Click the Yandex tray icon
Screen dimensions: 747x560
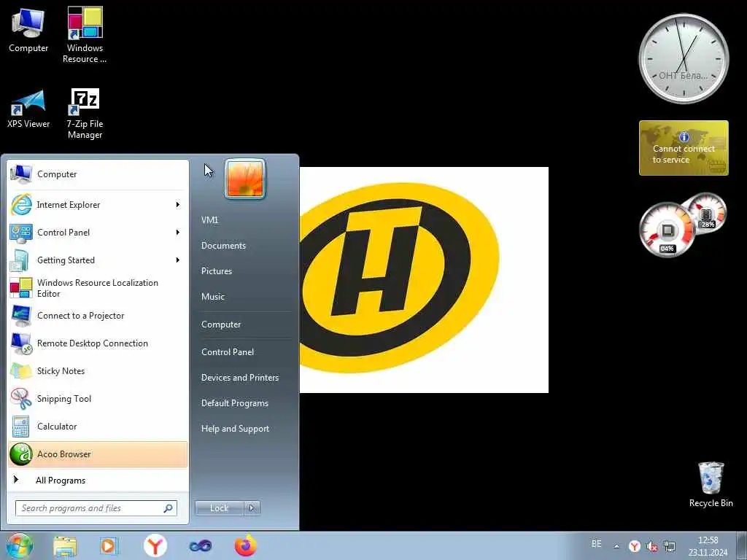coord(634,546)
